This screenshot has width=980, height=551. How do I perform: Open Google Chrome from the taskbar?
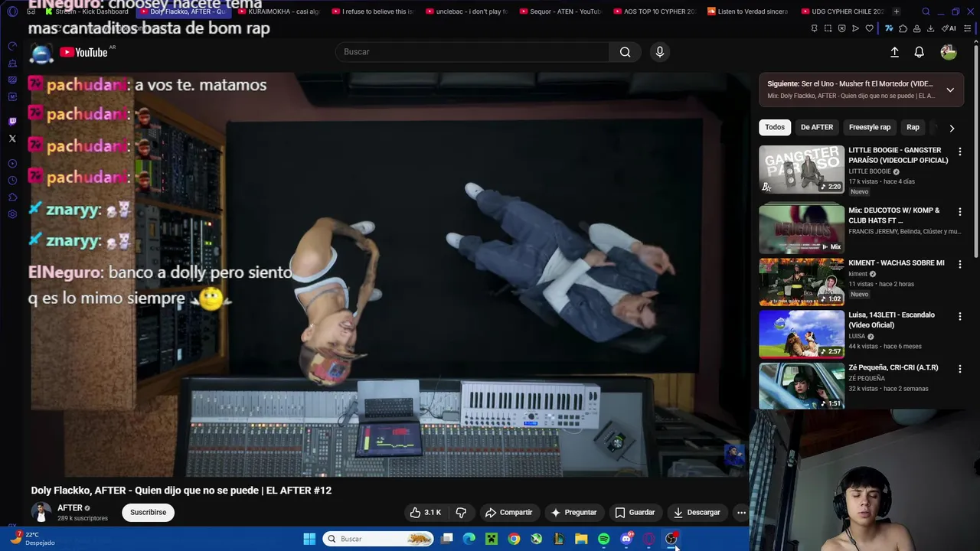pos(514,539)
